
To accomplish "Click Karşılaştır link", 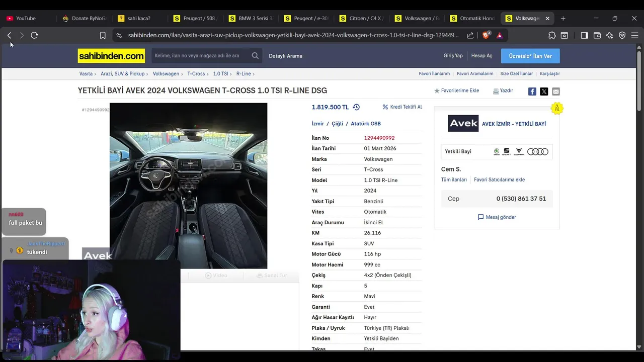I will 549,74.
